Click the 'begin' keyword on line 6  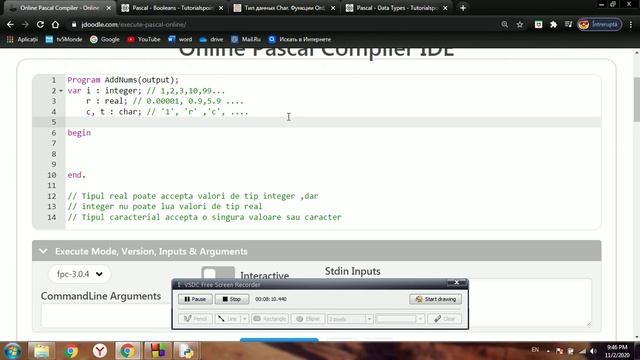tap(79, 133)
